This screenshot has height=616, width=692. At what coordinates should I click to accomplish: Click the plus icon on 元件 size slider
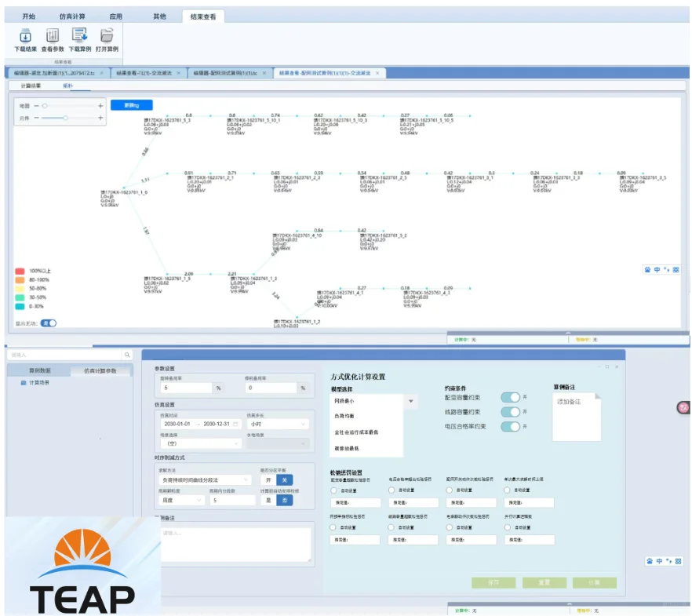coord(100,118)
